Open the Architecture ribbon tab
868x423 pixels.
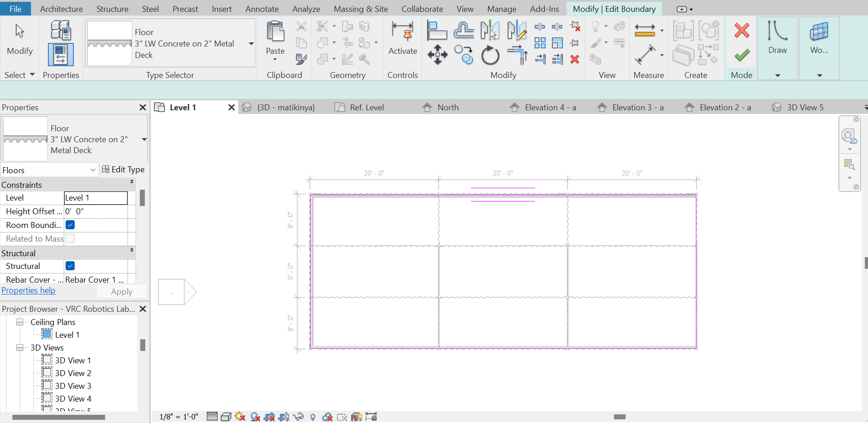tap(61, 9)
